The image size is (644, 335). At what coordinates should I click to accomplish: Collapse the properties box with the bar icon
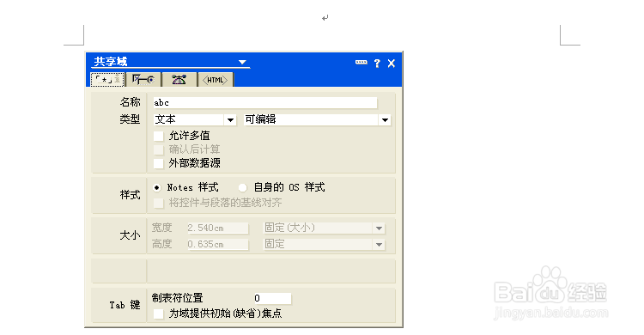pos(361,63)
